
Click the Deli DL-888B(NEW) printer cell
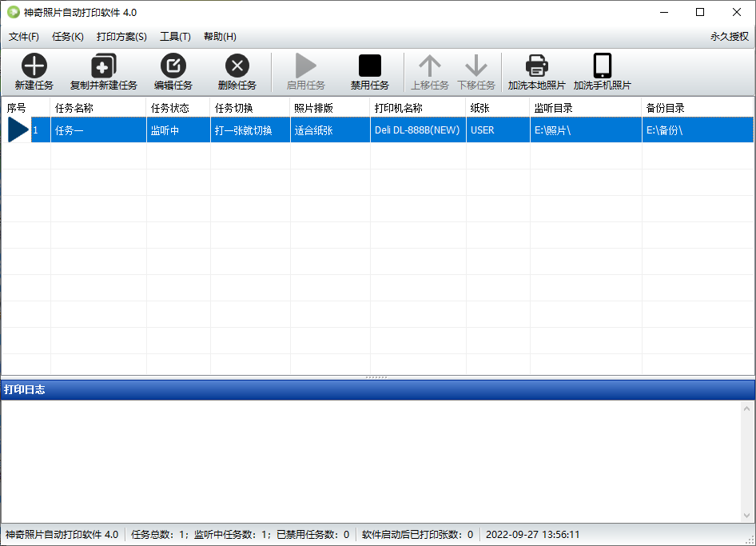[x=418, y=130]
